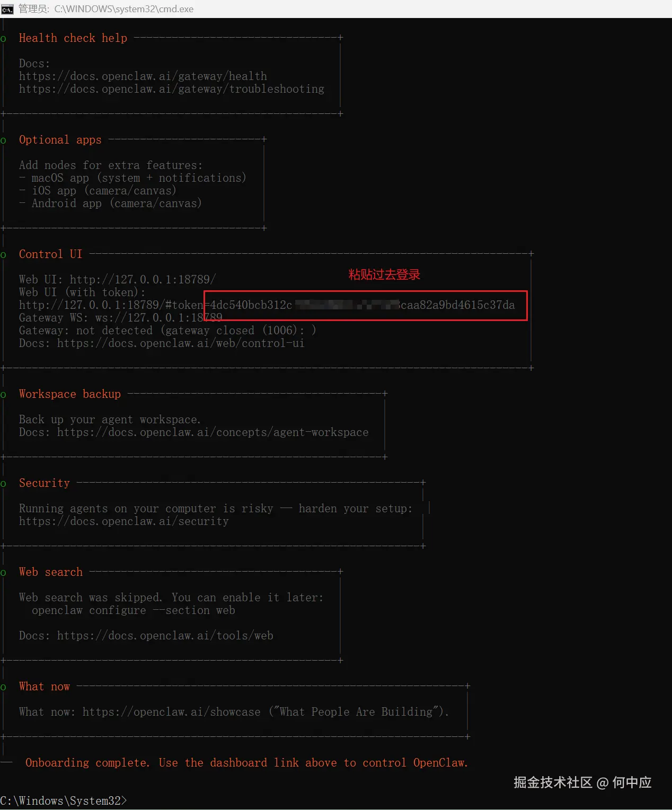
Task: Click the window title 'C:\WINDOWS\system32\cmd.exe'
Action: (124, 9)
